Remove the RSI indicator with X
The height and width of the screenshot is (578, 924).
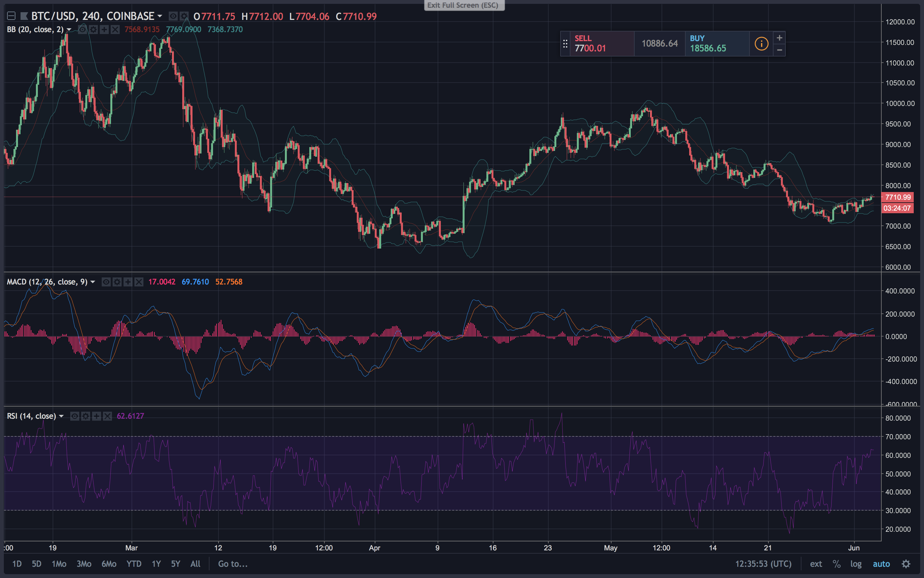tap(108, 416)
